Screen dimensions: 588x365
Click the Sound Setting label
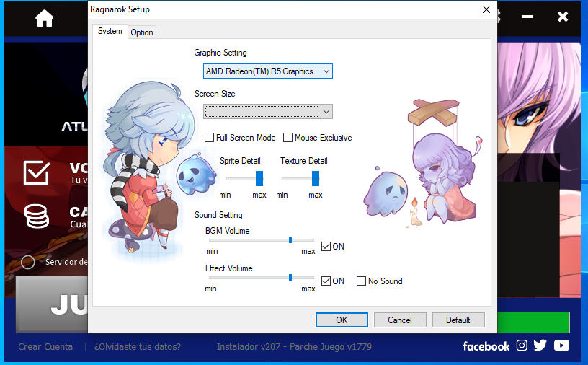pos(218,215)
